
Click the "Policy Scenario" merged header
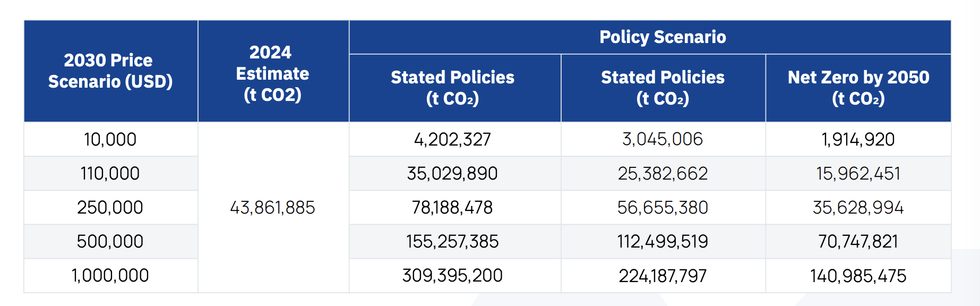(x=663, y=37)
